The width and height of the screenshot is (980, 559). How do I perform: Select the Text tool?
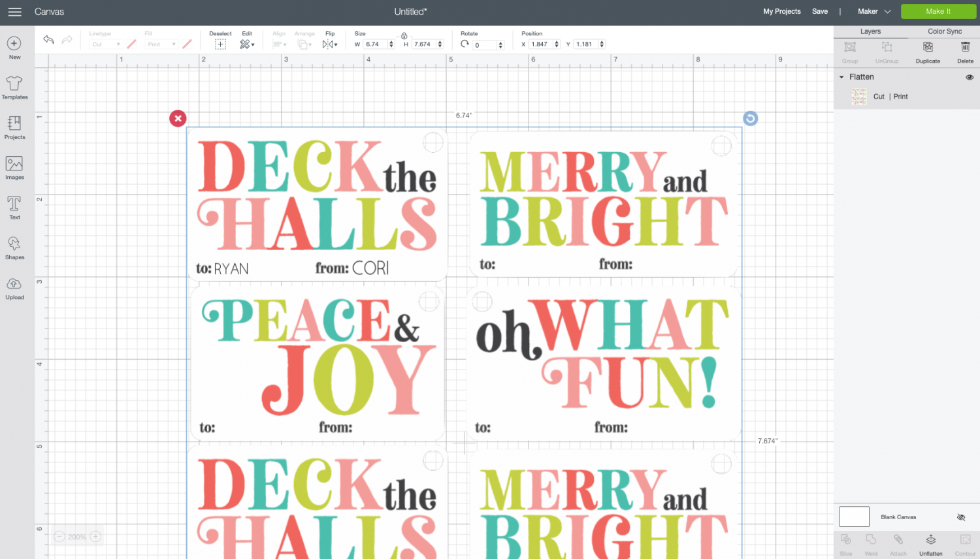point(14,208)
